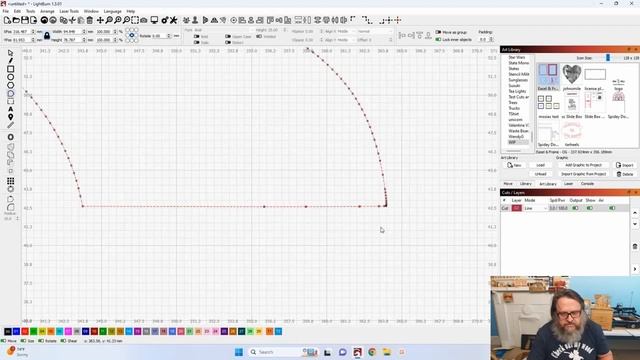Click the red Cut layer color swatch
640x360 pixels.
(x=516, y=208)
